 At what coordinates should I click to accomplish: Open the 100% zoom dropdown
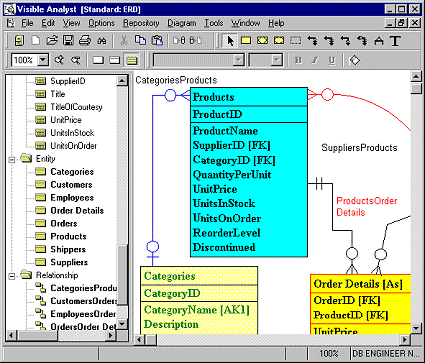click(x=43, y=60)
